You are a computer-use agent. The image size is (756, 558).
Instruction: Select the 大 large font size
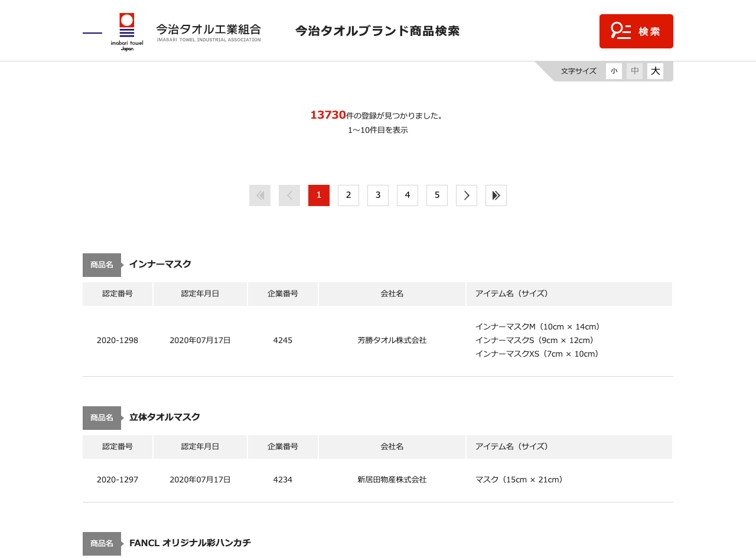(655, 71)
